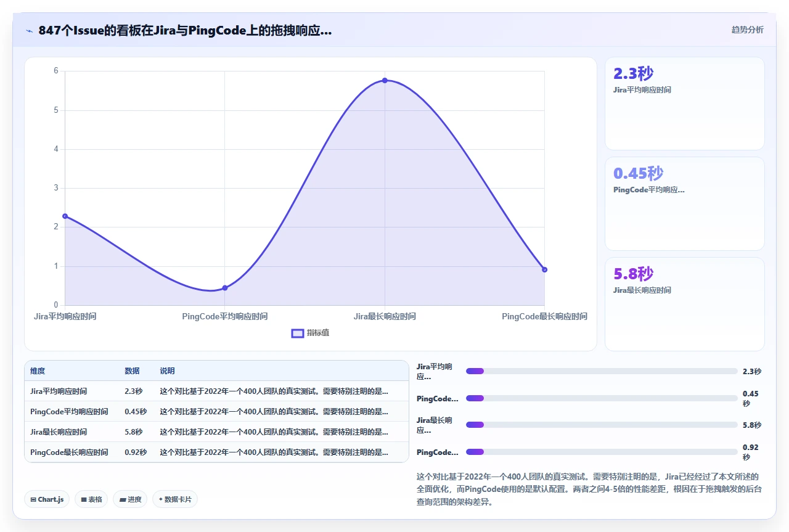Click the 维度 column header in the table
The width and height of the screenshot is (789, 532).
tap(38, 371)
